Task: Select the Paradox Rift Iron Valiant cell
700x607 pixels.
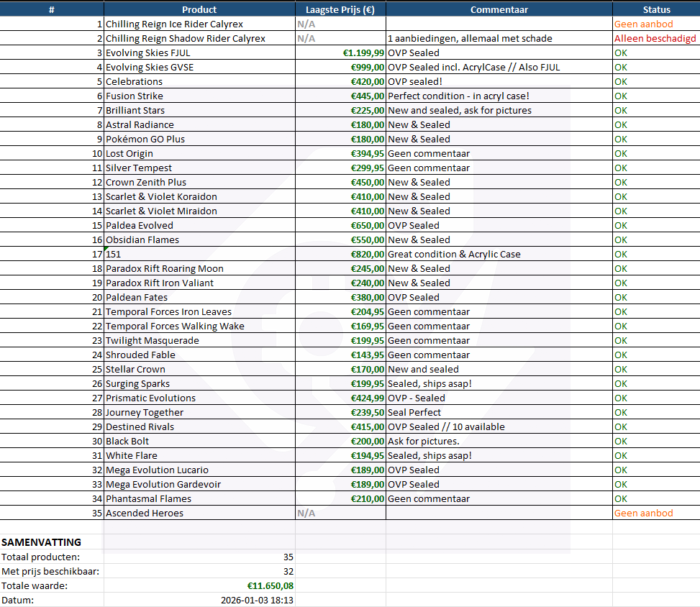Action: [x=199, y=283]
